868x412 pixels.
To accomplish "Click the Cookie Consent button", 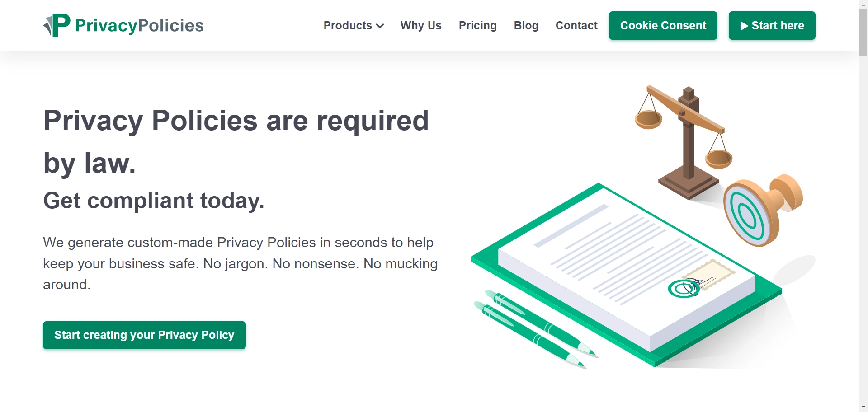I will [663, 26].
